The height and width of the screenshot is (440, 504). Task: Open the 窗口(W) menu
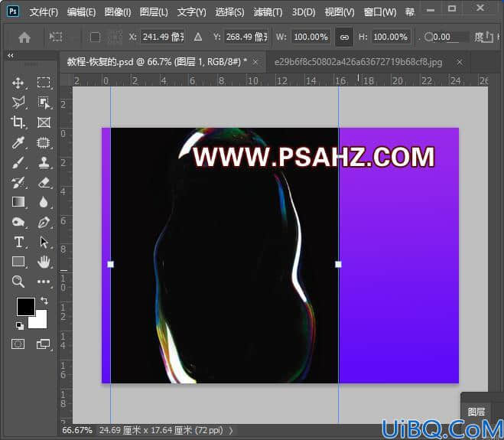tap(380, 12)
